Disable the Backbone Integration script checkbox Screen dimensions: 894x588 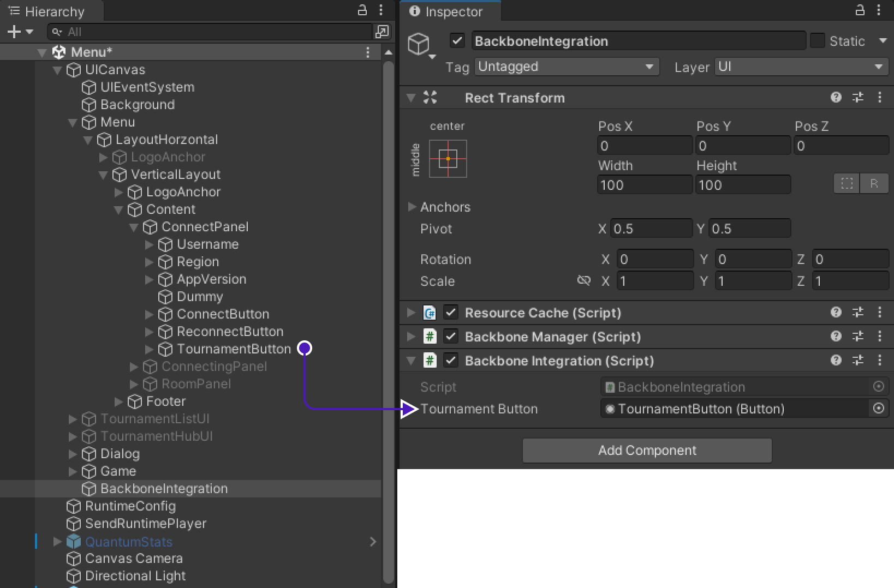coord(451,361)
